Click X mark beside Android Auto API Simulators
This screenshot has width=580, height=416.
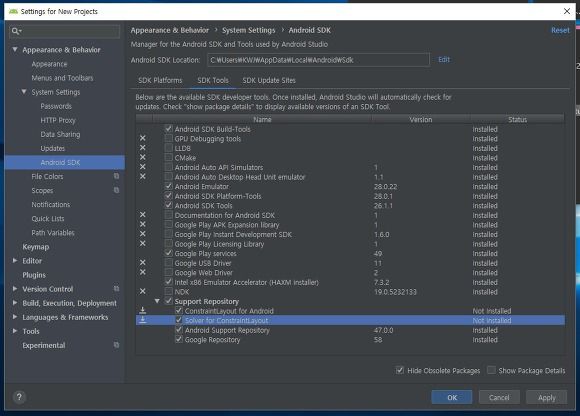coord(142,167)
